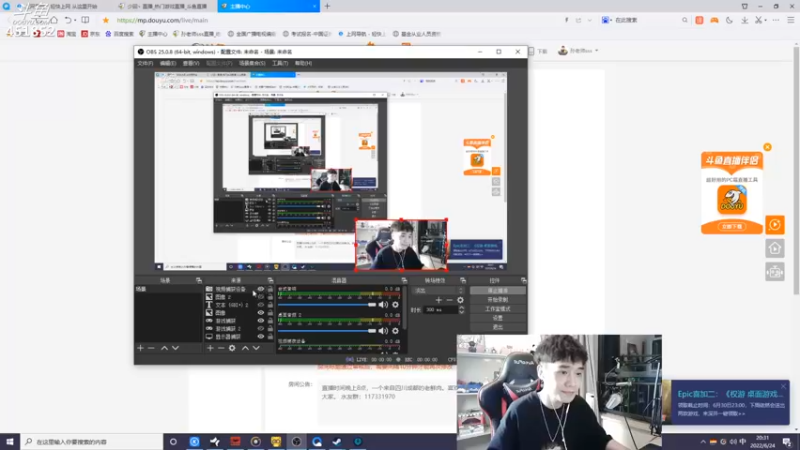Viewport: 800px width, 450px height.
Task: Open source properties gear under the 来源 list
Action: coord(232,348)
